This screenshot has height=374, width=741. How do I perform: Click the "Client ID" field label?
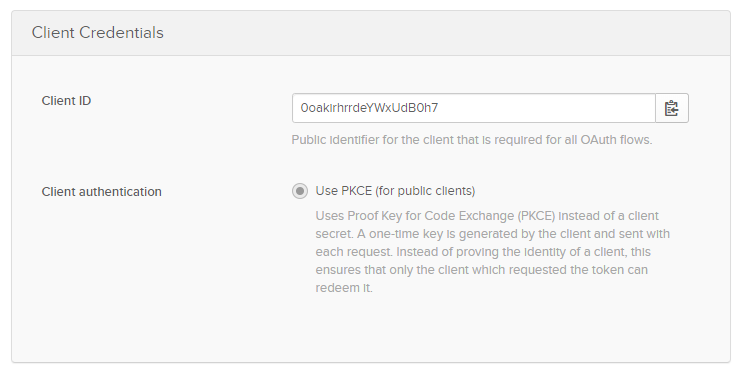tap(66, 101)
